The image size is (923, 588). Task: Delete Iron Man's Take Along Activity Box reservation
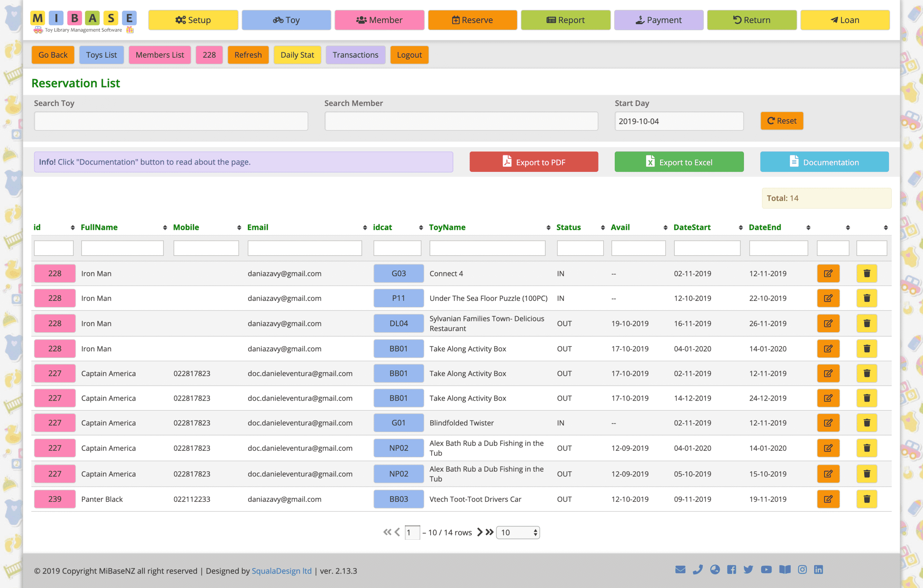click(867, 349)
